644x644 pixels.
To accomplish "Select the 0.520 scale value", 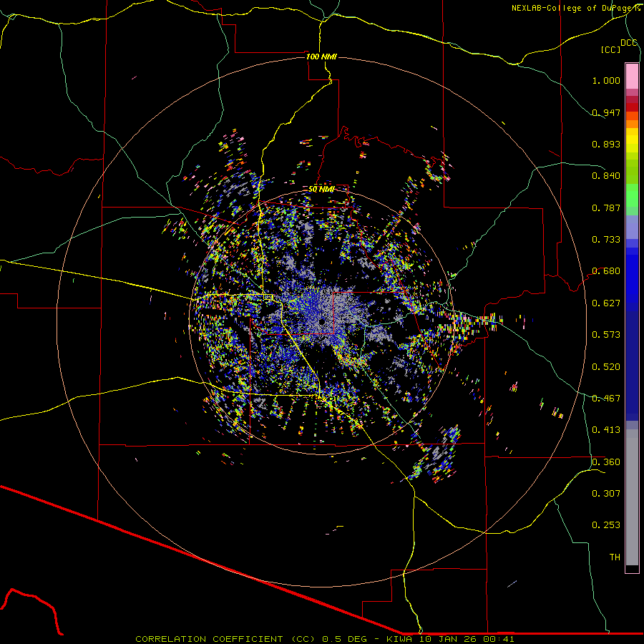I will pyautogui.click(x=606, y=367).
